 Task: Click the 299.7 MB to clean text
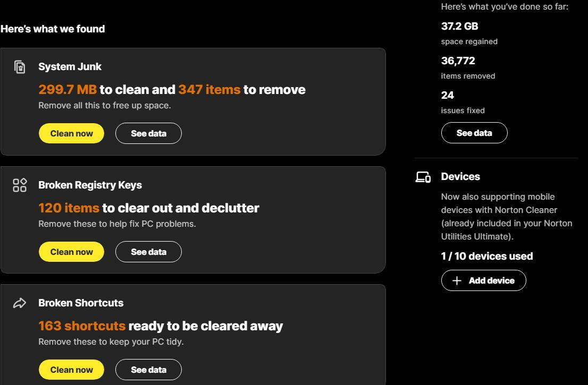point(68,89)
